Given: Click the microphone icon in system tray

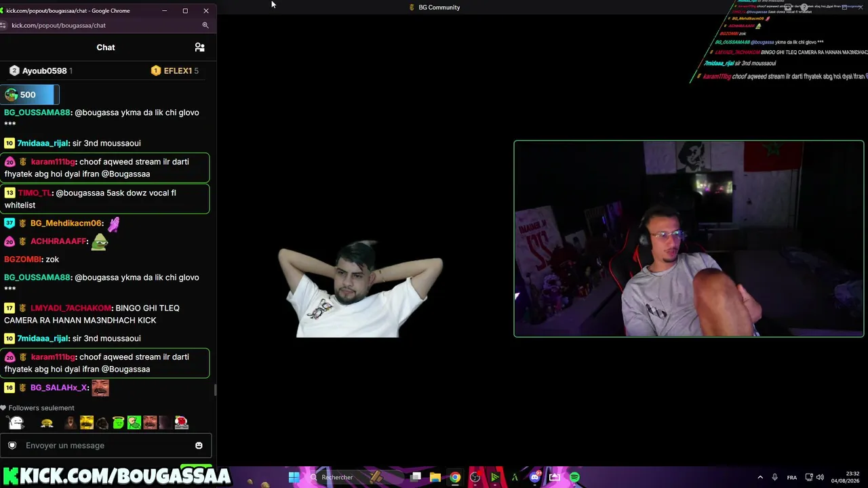Looking at the screenshot, I should click(774, 477).
